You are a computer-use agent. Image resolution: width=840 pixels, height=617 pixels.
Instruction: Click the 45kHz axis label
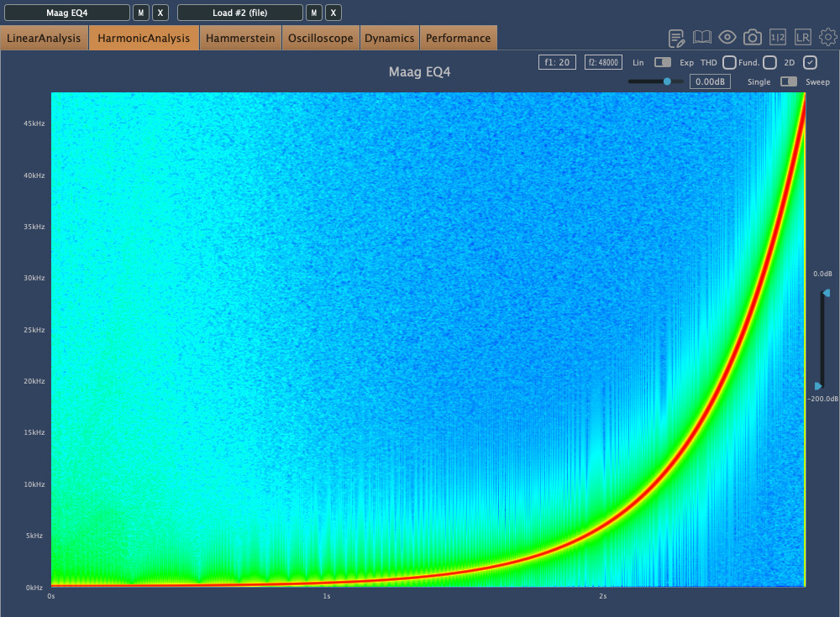coord(34,123)
